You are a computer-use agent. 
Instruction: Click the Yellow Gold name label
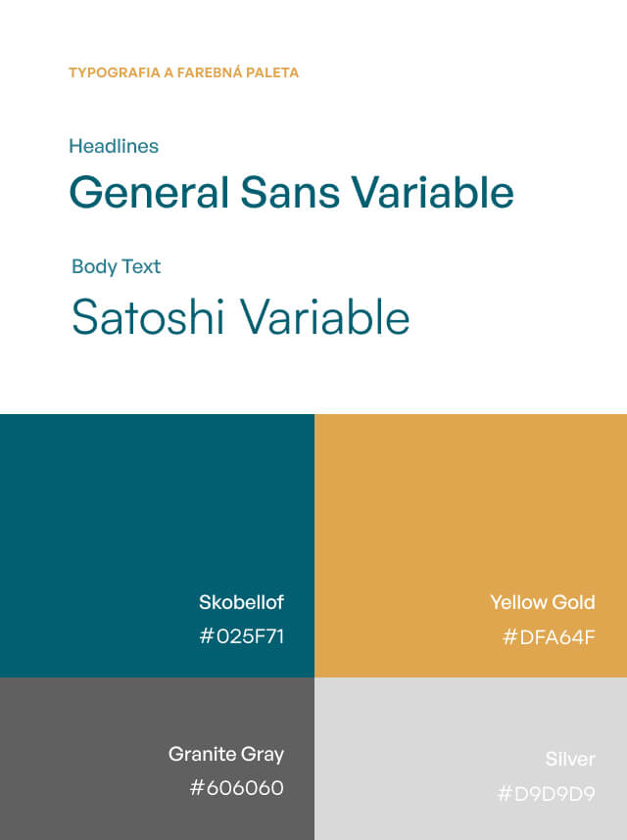coord(543,603)
